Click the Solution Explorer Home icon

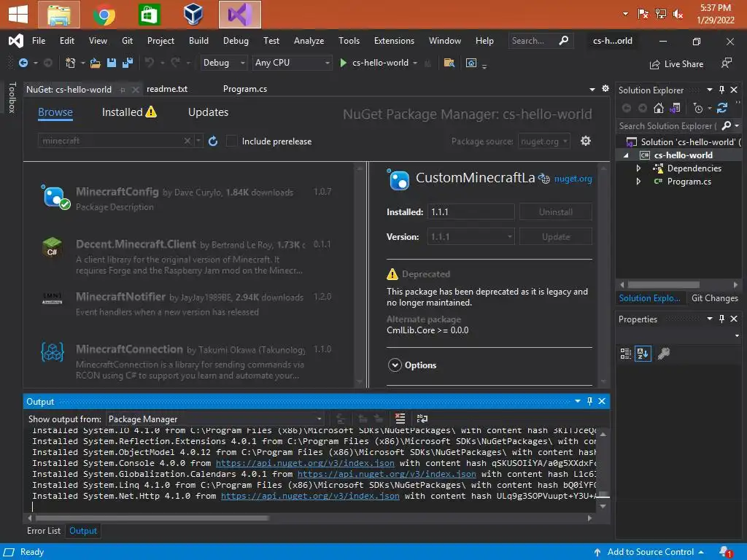point(659,108)
